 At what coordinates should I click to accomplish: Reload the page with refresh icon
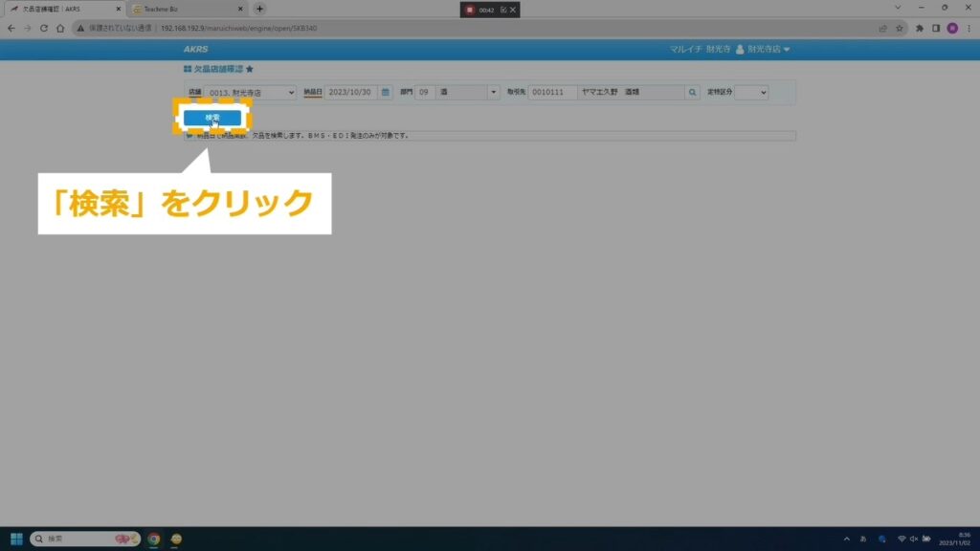pyautogui.click(x=44, y=28)
